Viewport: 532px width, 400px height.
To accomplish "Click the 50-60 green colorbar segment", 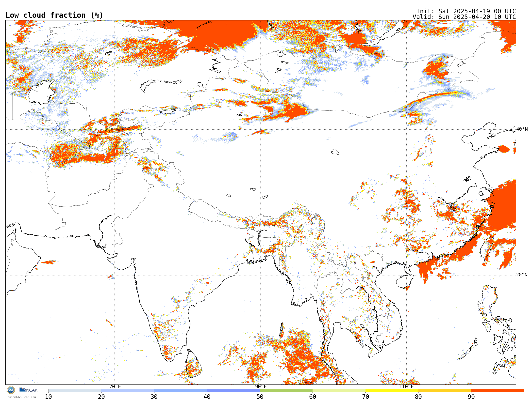I will coord(286,391).
